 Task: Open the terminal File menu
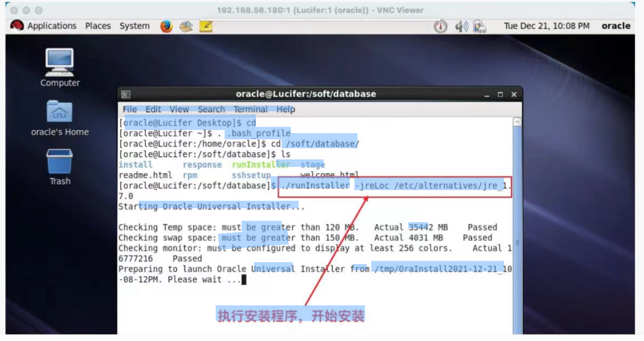click(130, 109)
